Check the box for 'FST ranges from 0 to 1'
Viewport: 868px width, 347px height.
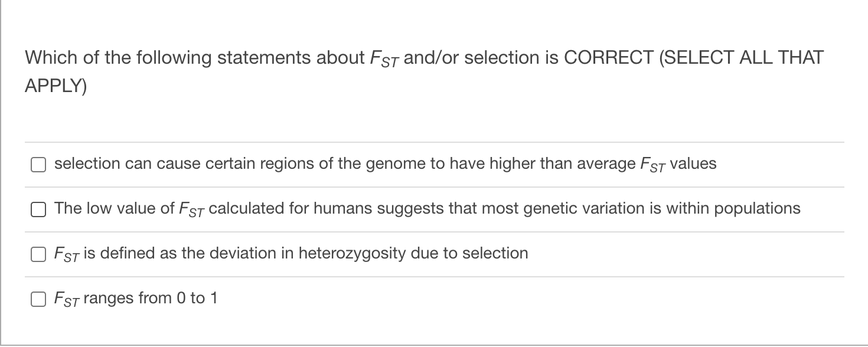[38, 299]
